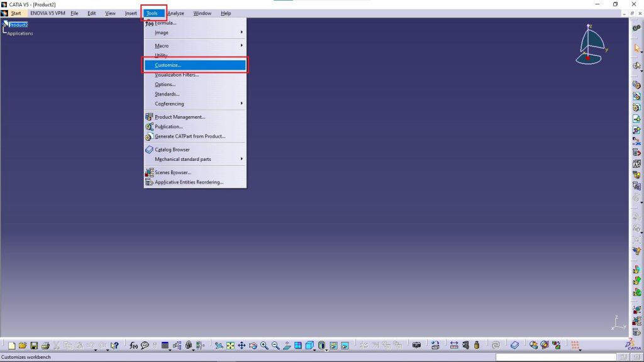Choose Product Management... entry
The image size is (644, 362).
(195, 117)
